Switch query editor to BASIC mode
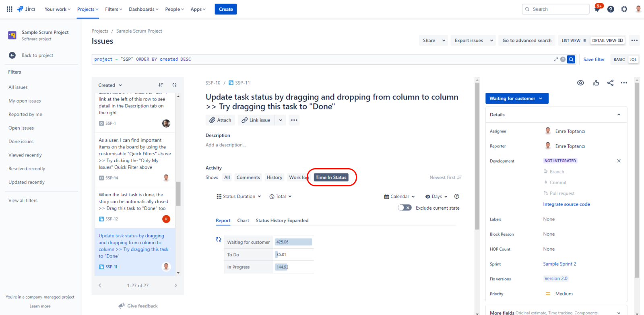 click(x=619, y=60)
